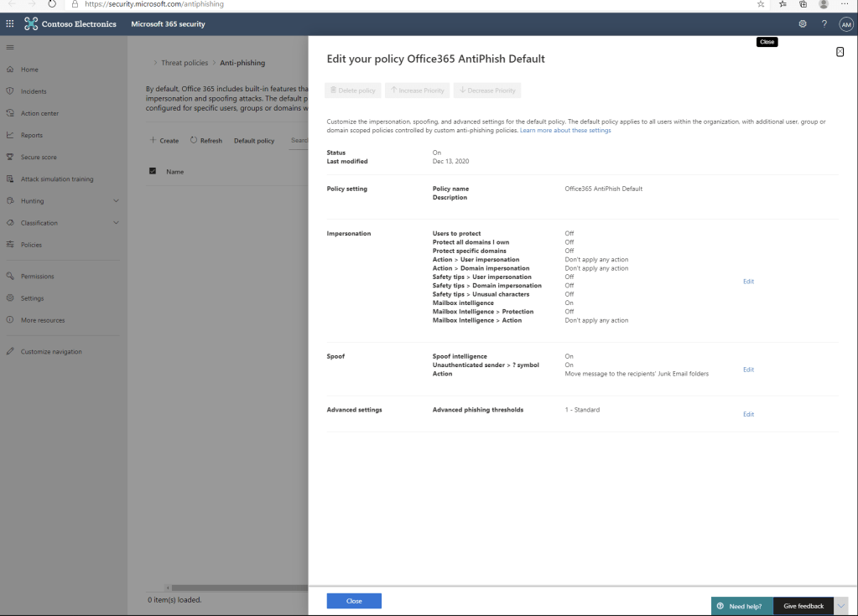Open Attack simulation training in sidebar
This screenshot has width=858, height=616.
(57, 179)
